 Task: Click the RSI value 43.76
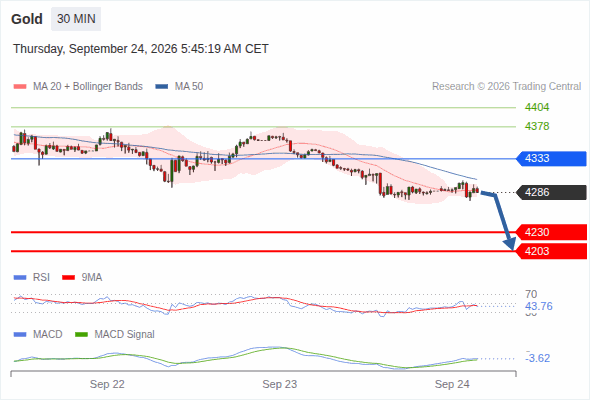tap(539, 306)
